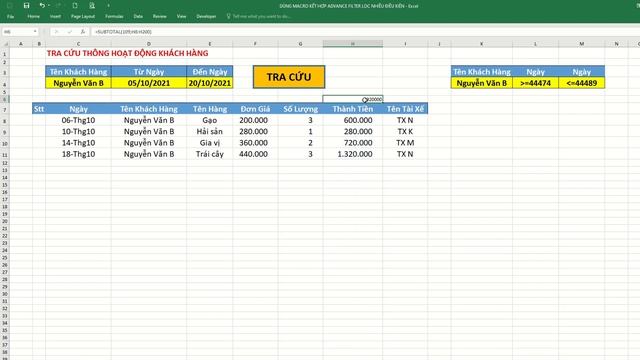Select criteria cell '>=44474'
Screen dimensions: 640x360
coord(536,83)
